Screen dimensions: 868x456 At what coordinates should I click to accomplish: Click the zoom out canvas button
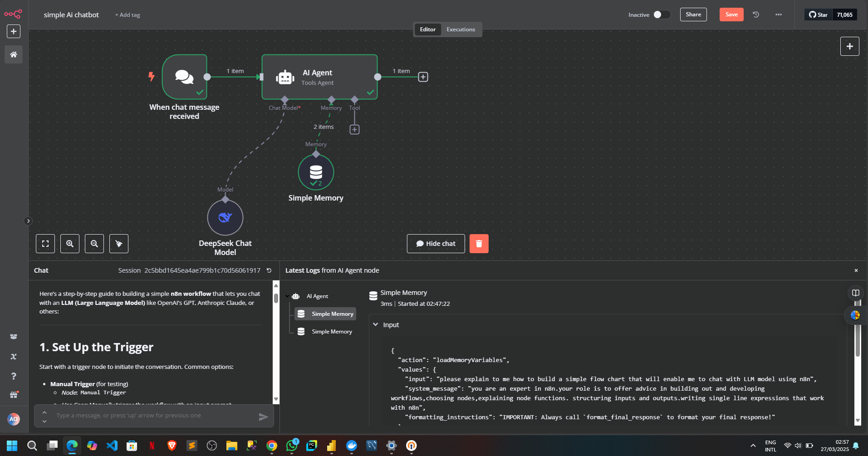tap(94, 244)
